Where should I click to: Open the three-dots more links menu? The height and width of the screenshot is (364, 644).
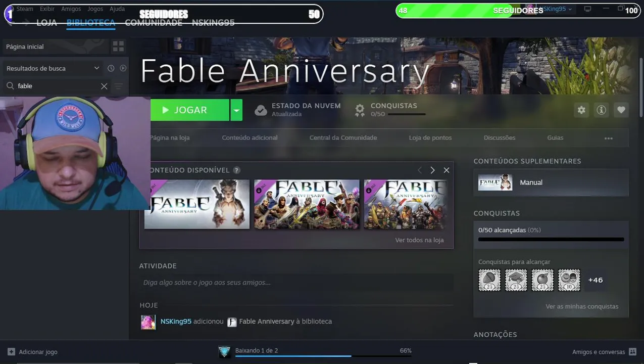(609, 138)
